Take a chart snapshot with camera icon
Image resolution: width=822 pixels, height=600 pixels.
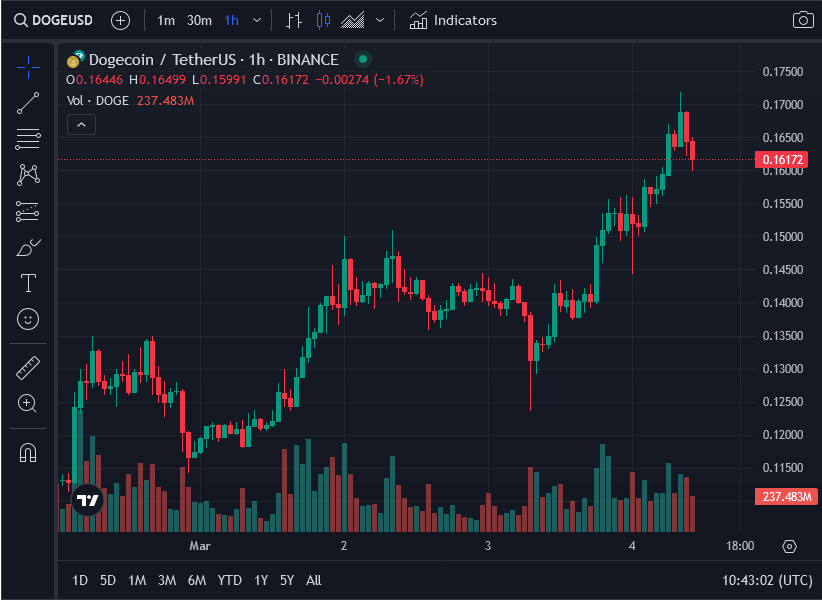803,20
